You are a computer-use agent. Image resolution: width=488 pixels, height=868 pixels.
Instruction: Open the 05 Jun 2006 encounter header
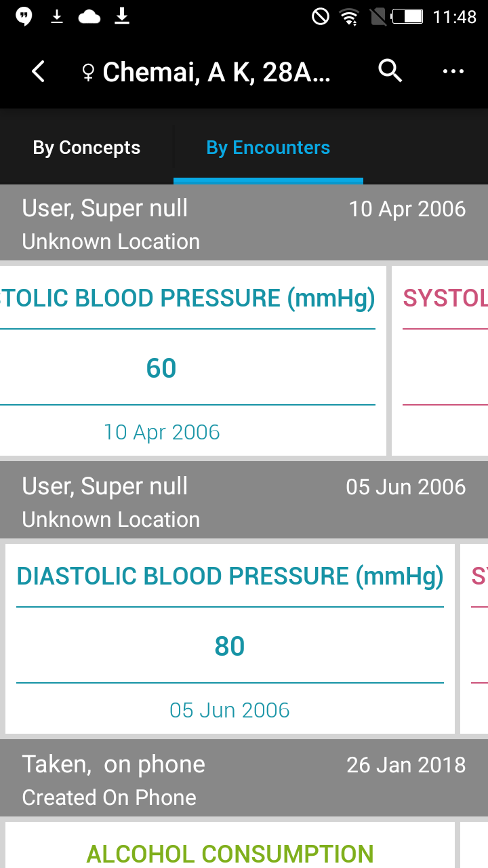click(x=244, y=501)
